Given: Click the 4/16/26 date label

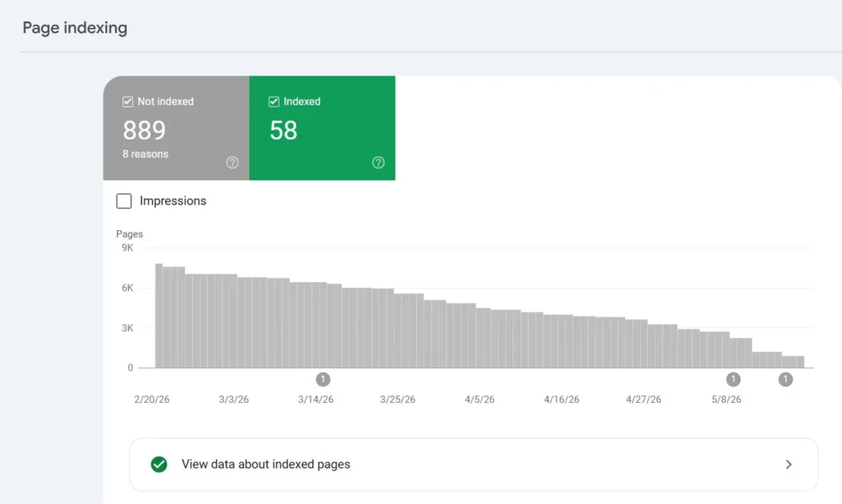Looking at the screenshot, I should [561, 400].
